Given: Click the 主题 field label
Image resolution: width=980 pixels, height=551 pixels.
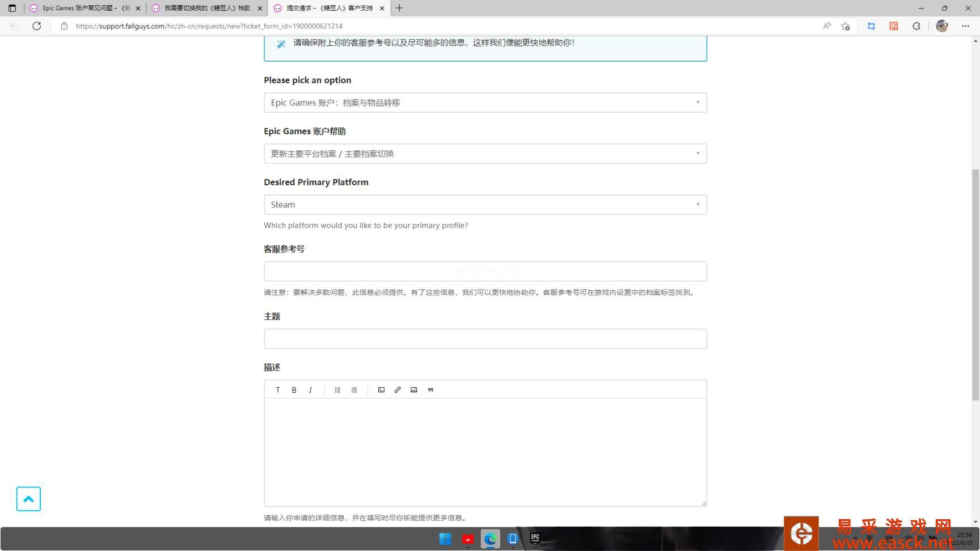Looking at the screenshot, I should click(272, 316).
